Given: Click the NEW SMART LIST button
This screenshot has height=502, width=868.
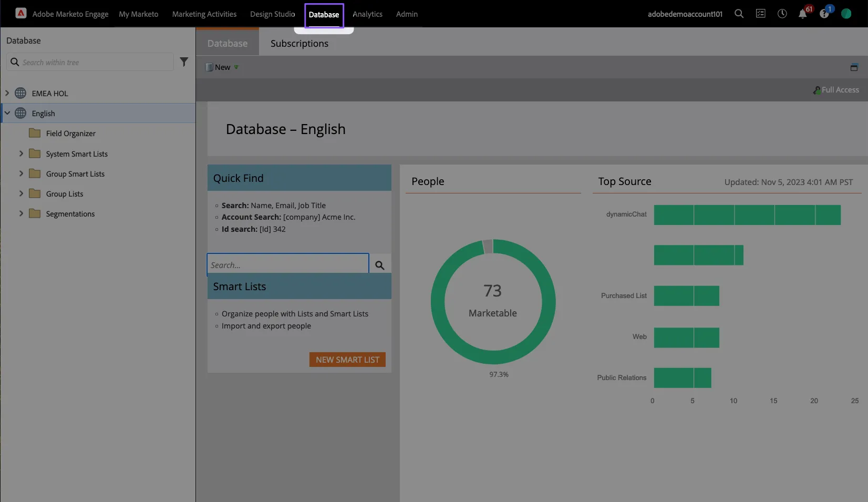Looking at the screenshot, I should click(x=347, y=360).
